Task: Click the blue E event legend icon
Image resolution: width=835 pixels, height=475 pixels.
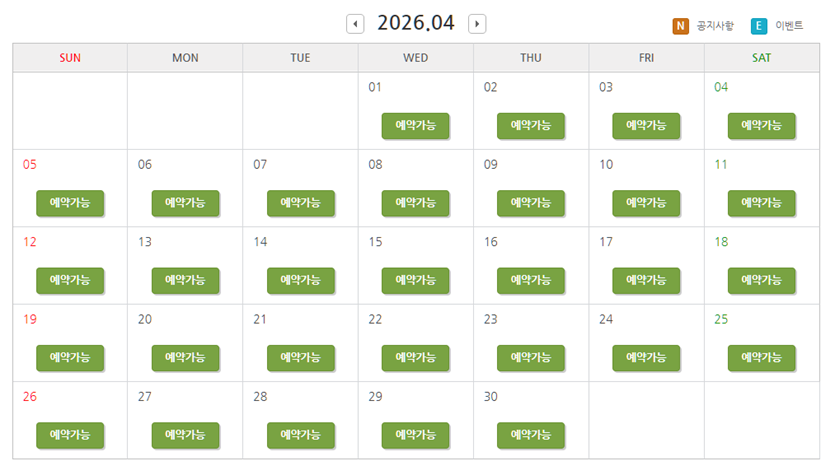Action: click(759, 26)
